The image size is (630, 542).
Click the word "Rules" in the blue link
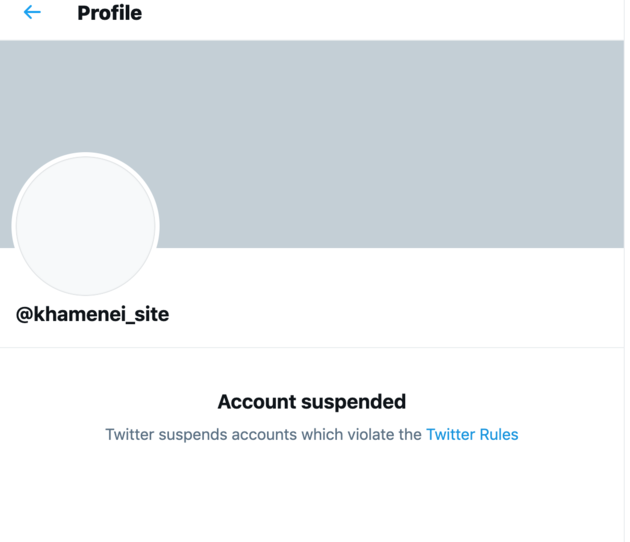click(x=498, y=435)
